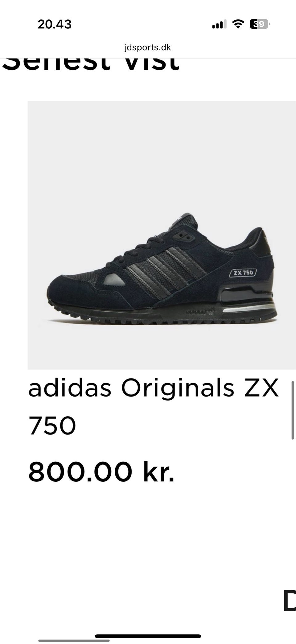The width and height of the screenshot is (296, 644).
Task: Open the adidas Originals ZX 750 product link
Action: click(x=154, y=407)
